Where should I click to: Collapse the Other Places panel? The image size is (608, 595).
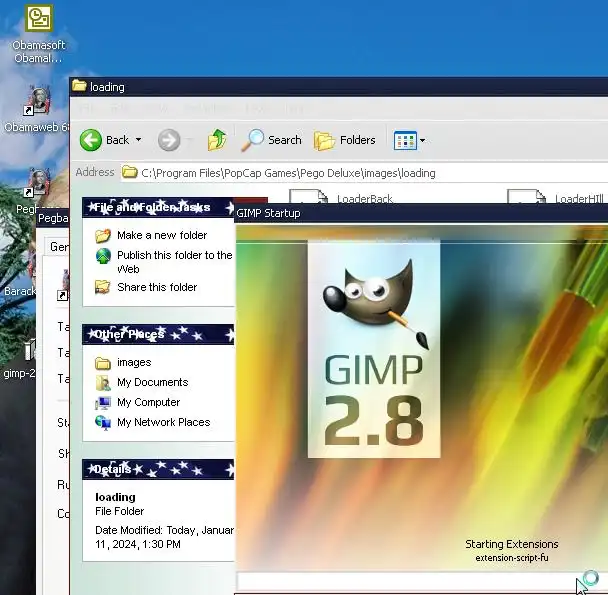(158, 334)
